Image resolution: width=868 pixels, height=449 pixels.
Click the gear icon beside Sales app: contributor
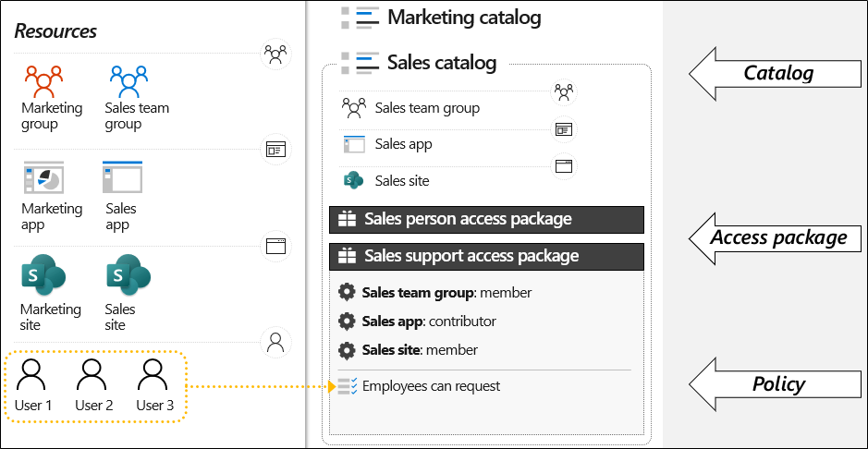point(347,322)
